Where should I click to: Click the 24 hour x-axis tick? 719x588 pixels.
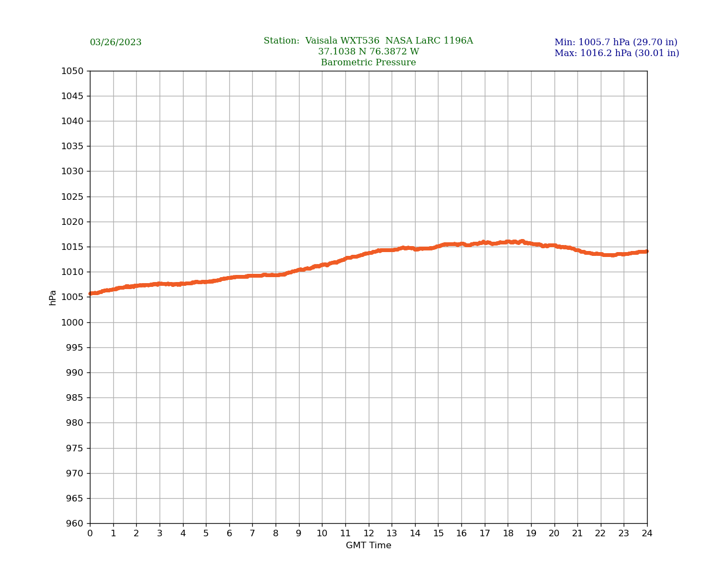click(x=647, y=534)
